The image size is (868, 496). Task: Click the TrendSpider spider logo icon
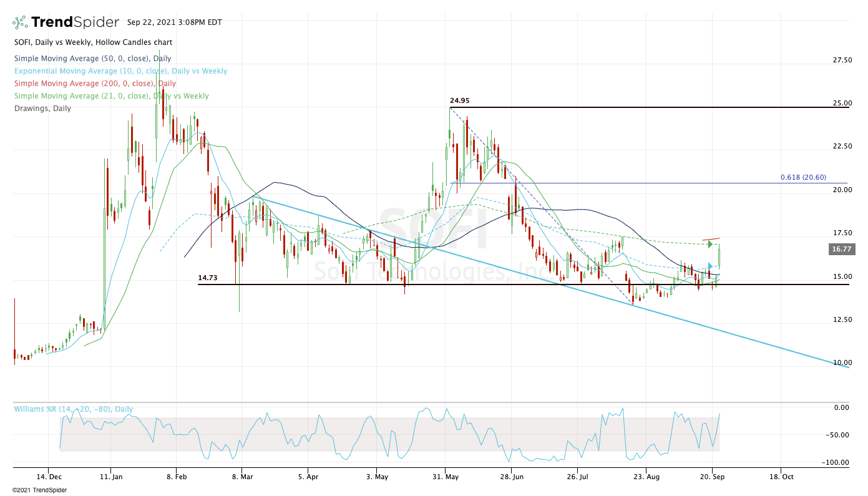(20, 22)
